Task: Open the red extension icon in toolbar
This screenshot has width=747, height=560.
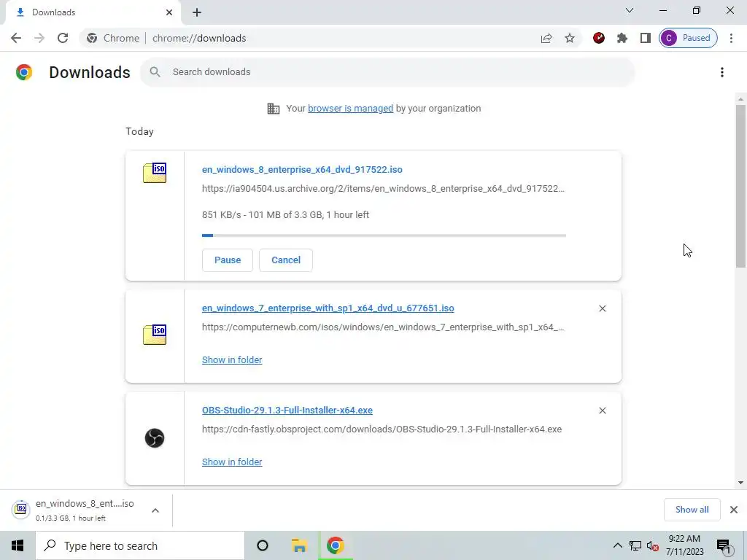Action: click(599, 38)
